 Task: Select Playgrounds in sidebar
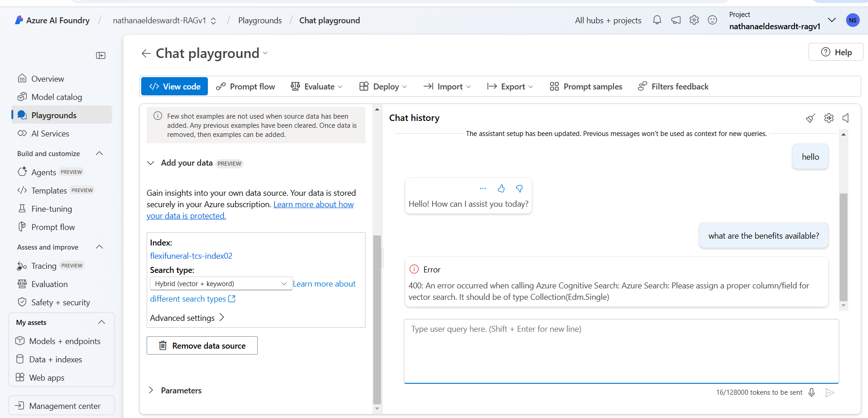[61, 115]
